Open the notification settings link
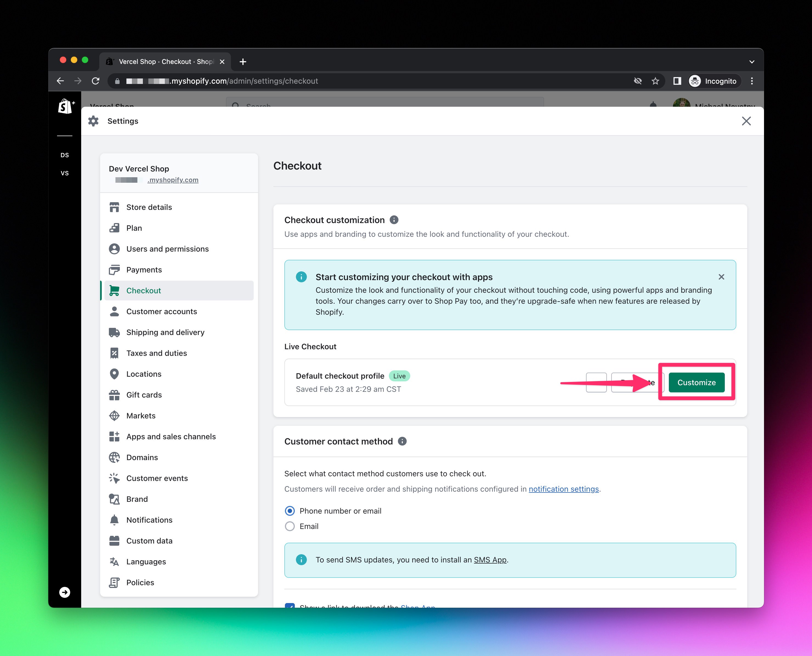 [x=564, y=489]
